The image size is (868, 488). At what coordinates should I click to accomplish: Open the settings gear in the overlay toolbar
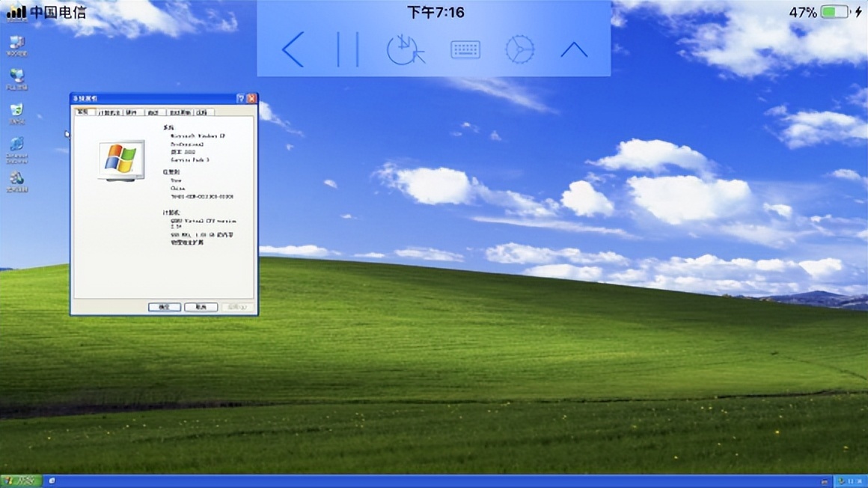(520, 49)
